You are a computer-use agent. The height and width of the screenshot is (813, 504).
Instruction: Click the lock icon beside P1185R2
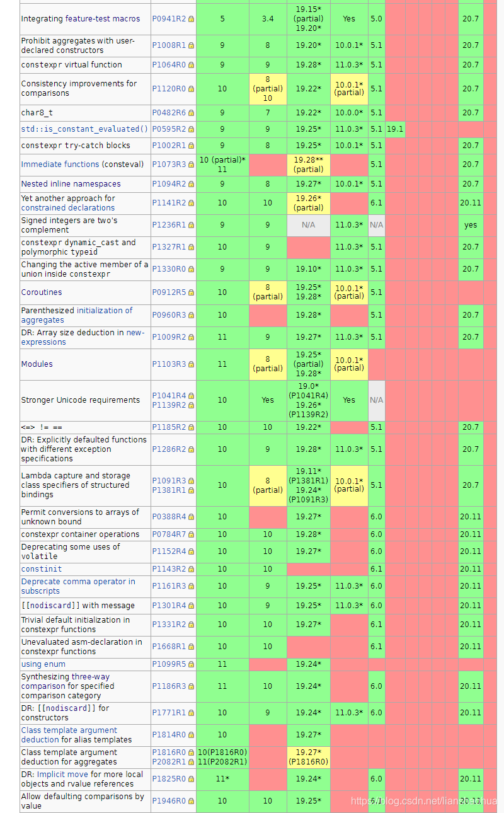coord(191,427)
